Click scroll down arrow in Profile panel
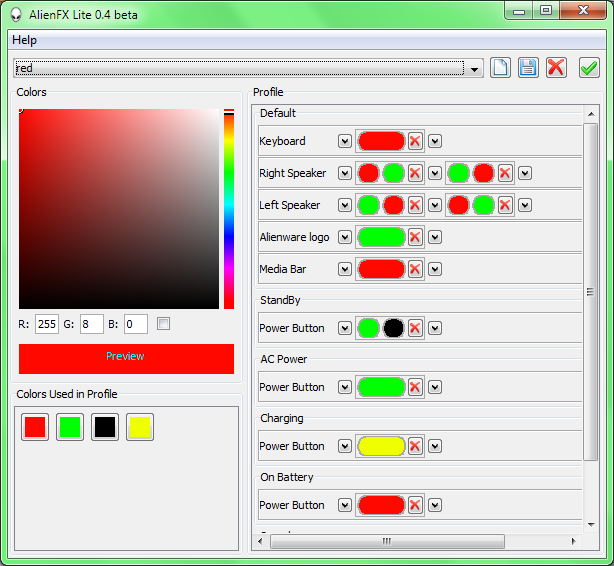The image size is (614, 566). coord(591,525)
